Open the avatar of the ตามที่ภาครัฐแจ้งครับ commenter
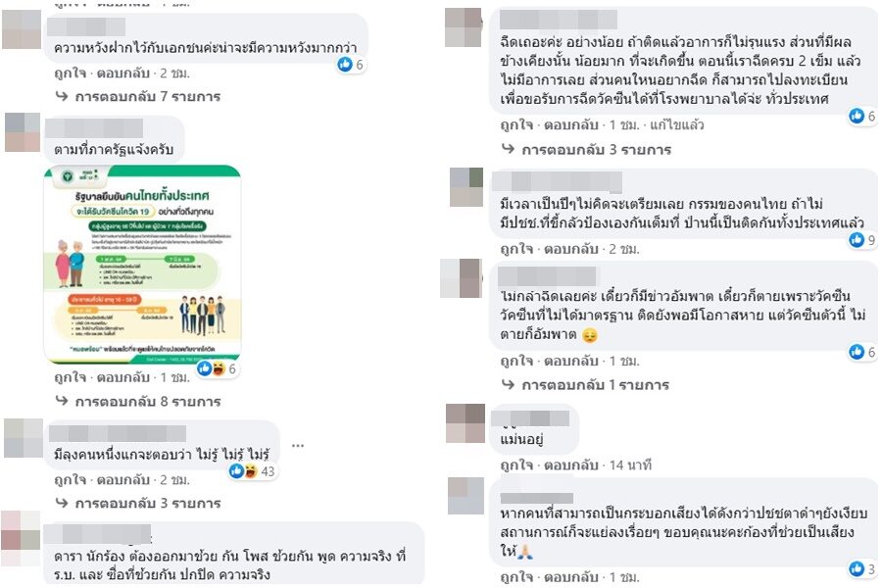This screenshot has height=588, width=882. pos(23,132)
